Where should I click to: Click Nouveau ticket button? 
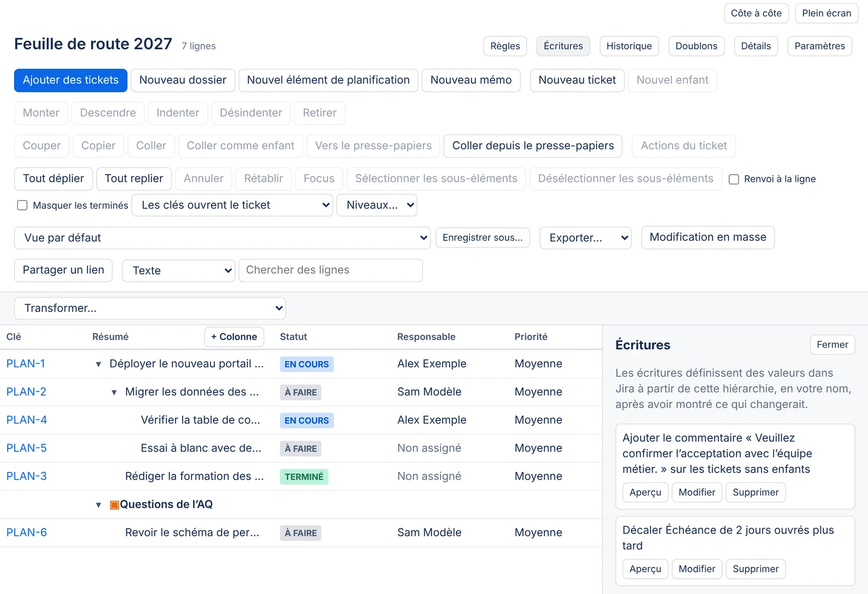click(x=577, y=80)
